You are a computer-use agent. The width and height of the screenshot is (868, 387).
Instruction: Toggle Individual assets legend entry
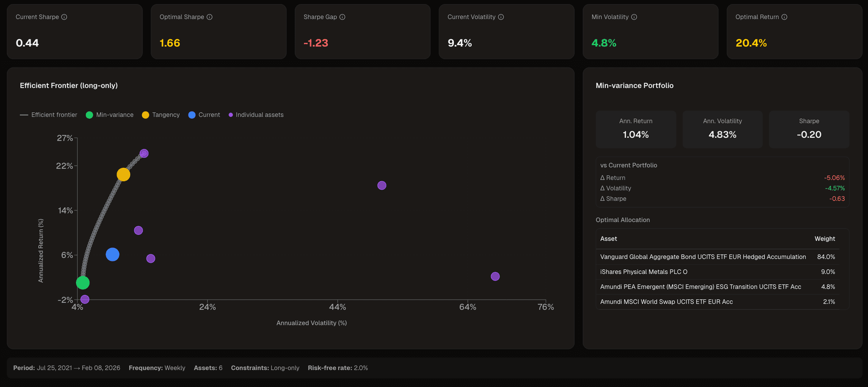(256, 115)
